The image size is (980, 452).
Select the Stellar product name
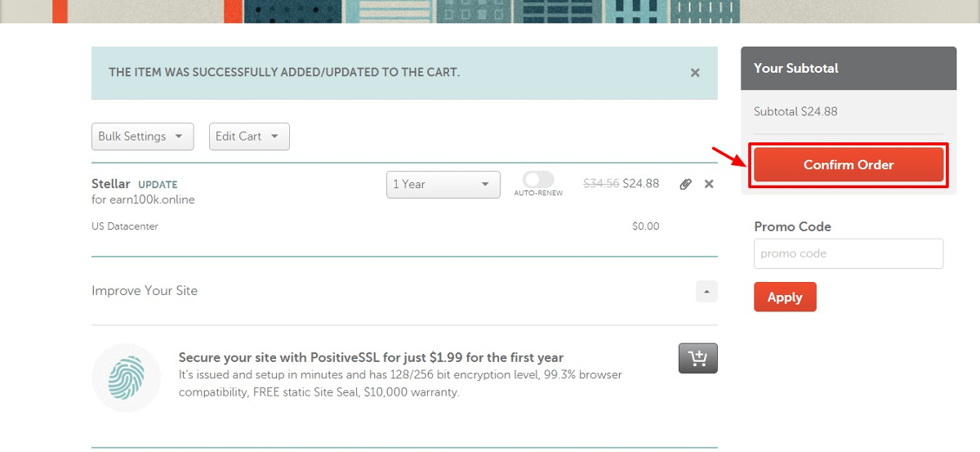click(111, 184)
